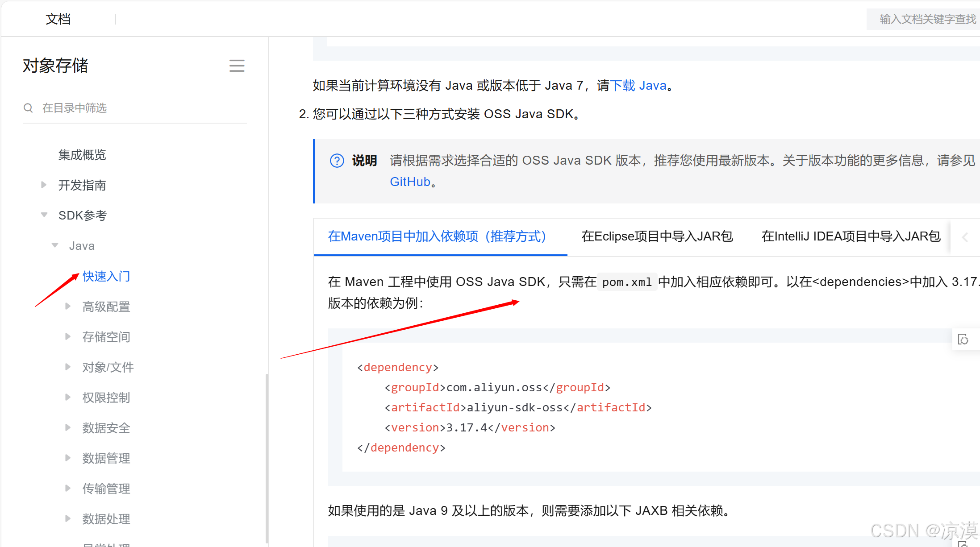Expand the 高级配置 arrow
980x547 pixels.
(x=68, y=306)
